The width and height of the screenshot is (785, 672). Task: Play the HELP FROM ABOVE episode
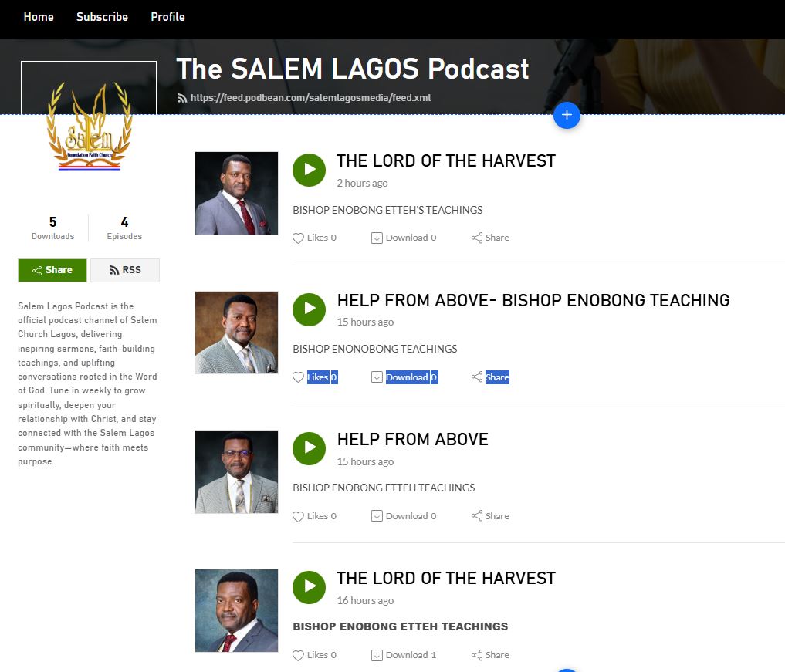(x=309, y=448)
